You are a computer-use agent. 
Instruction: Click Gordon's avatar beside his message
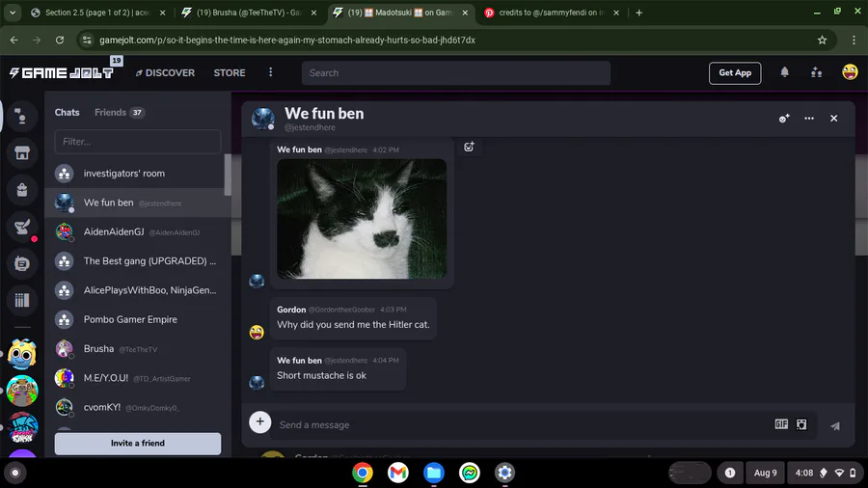pos(257,332)
